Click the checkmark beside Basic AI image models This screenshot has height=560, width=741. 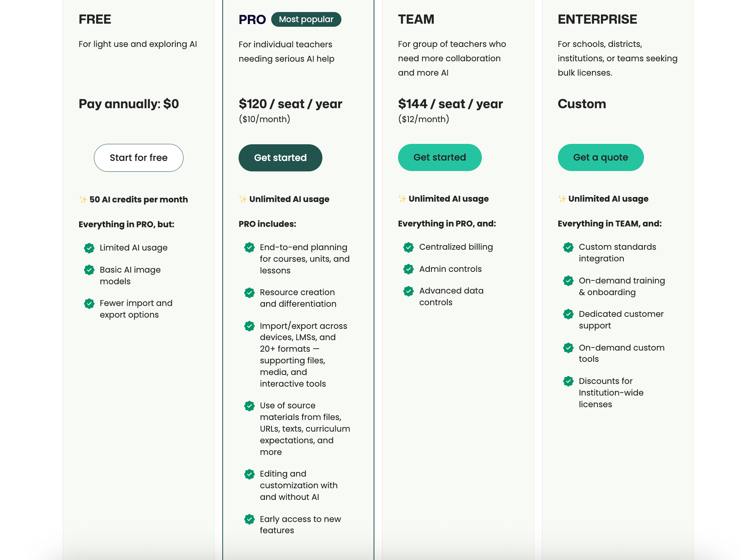click(89, 270)
